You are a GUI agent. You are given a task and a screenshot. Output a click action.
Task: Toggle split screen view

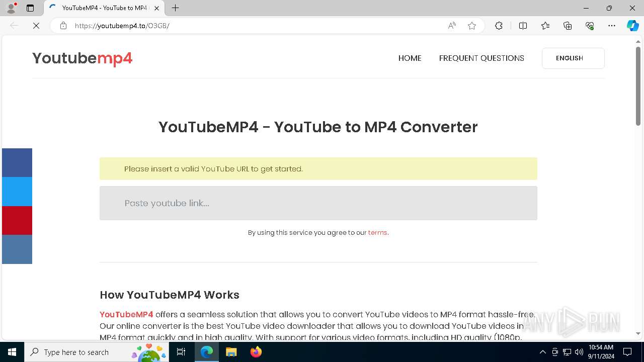(x=523, y=26)
